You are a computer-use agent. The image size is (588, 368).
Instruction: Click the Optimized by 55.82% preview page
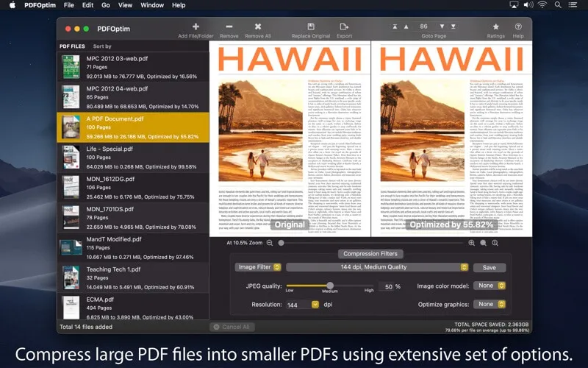point(451,139)
